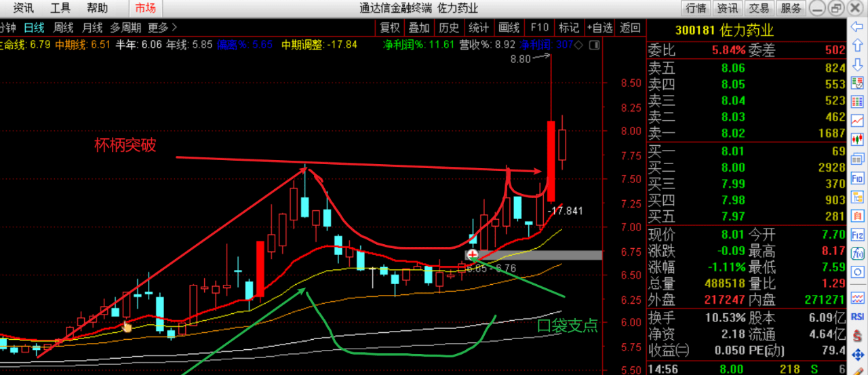Image resolution: width=868 pixels, height=375 pixels.
Task: Click the red document sidebar icon
Action: tap(858, 216)
